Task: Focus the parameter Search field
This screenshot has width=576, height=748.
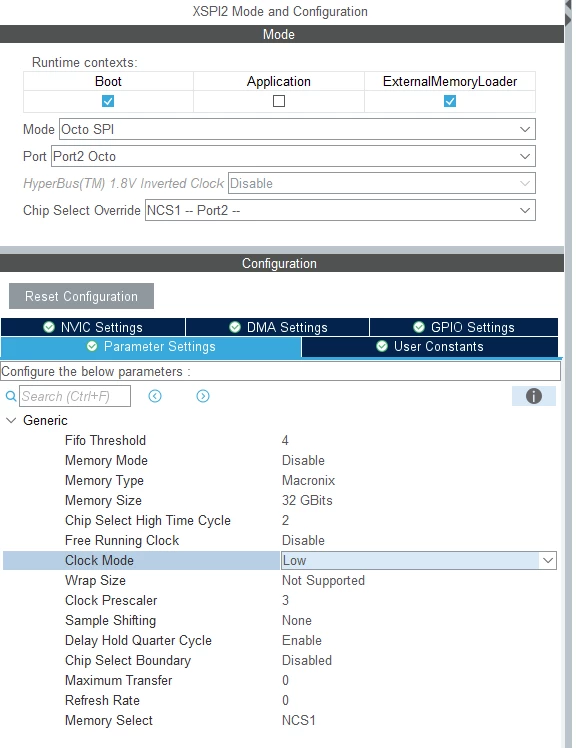Action: click(x=75, y=396)
